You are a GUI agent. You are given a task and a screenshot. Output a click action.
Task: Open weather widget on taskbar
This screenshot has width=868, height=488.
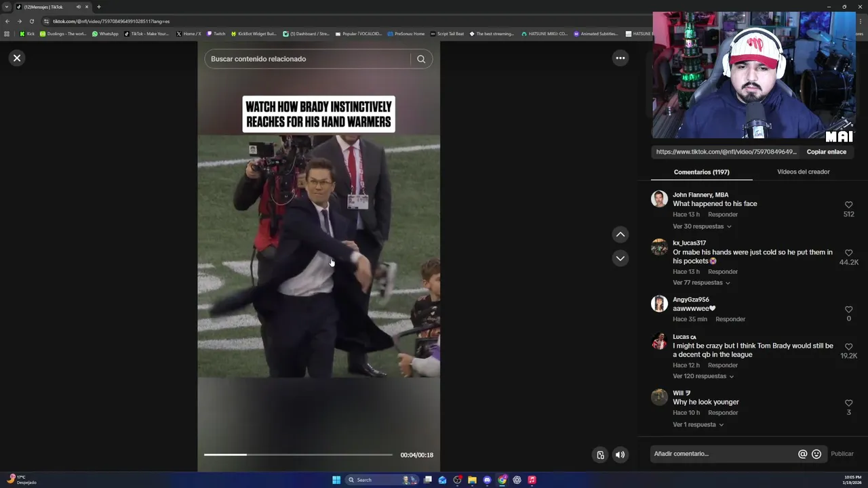[x=22, y=480]
